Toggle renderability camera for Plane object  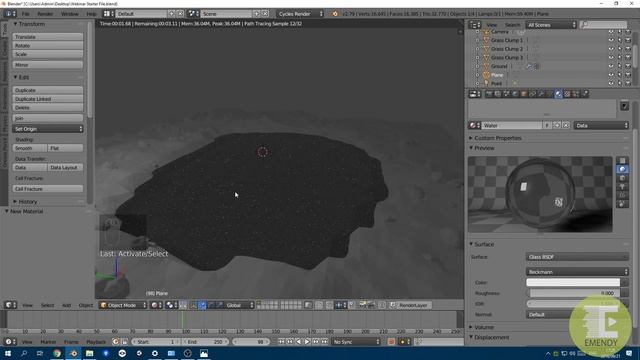[x=628, y=75]
